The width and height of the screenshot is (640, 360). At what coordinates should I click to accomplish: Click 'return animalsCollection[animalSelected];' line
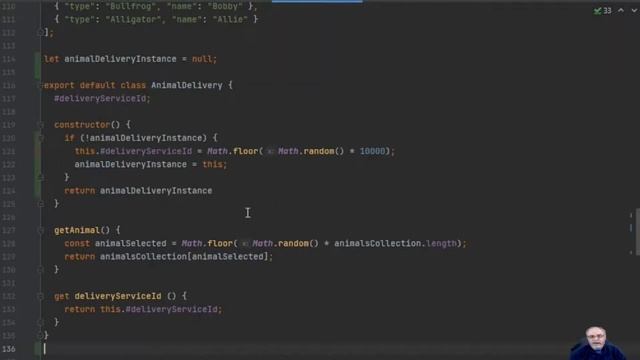coord(169,256)
